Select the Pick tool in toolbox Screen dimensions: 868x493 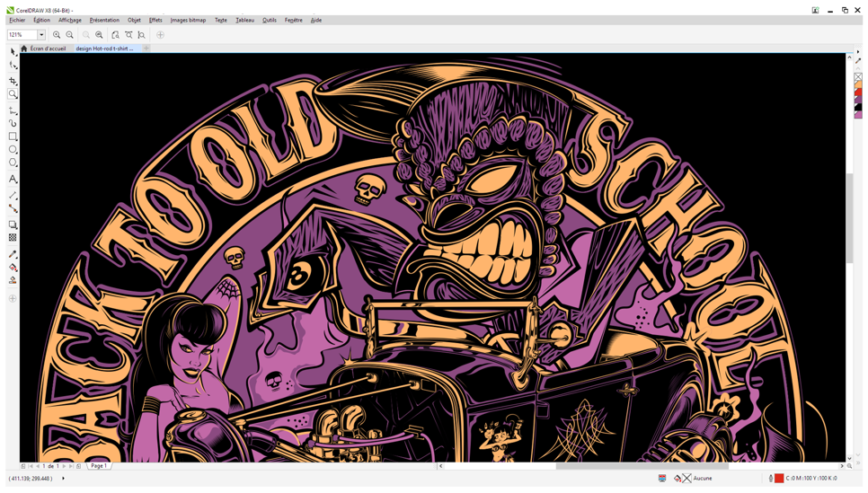(x=13, y=51)
